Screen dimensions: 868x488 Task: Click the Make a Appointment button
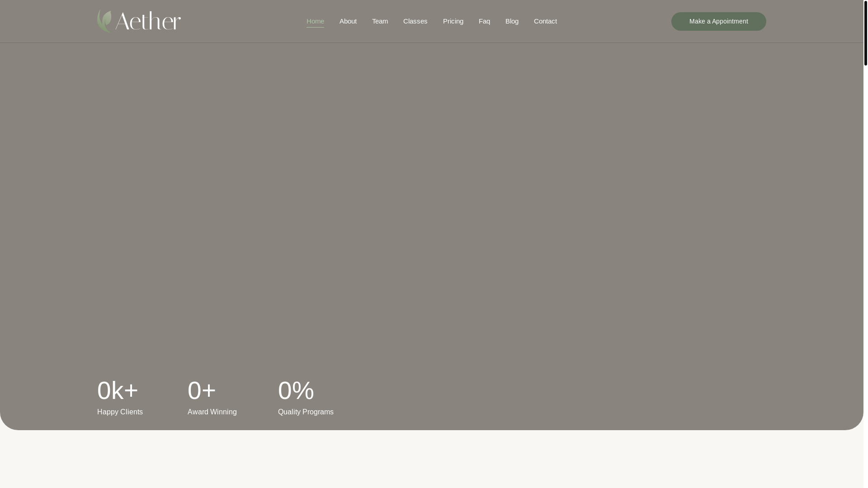click(718, 21)
